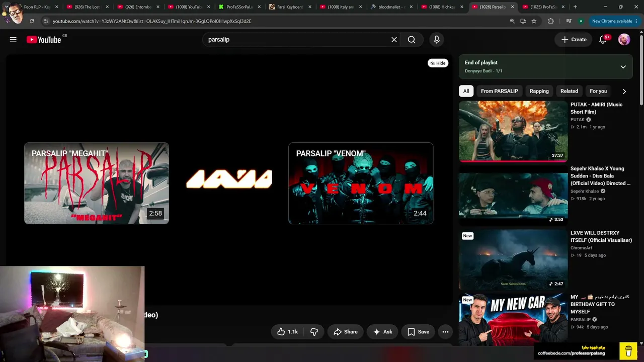Image resolution: width=644 pixels, height=362 pixels.
Task: Like the video
Action: (287, 332)
